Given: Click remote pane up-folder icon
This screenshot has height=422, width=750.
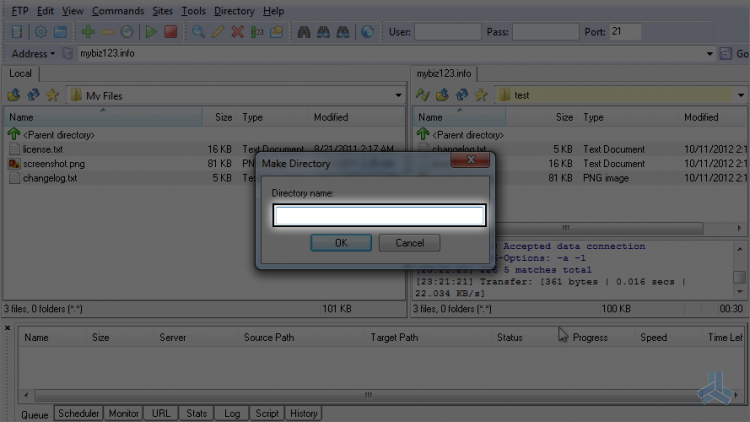Looking at the screenshot, I should (x=442, y=95).
